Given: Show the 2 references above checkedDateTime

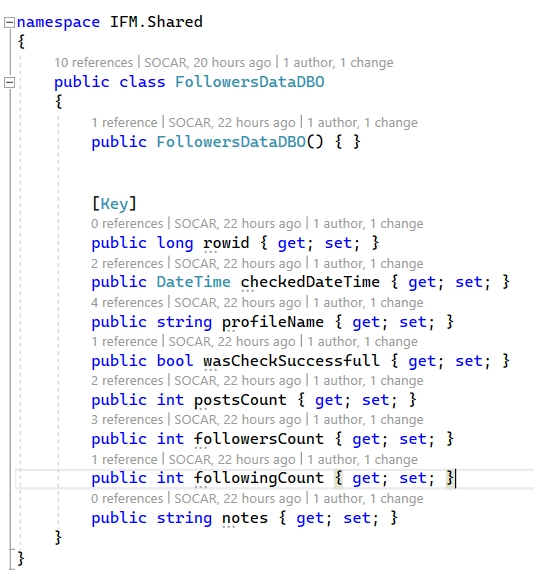Looking at the screenshot, I should tap(127, 263).
